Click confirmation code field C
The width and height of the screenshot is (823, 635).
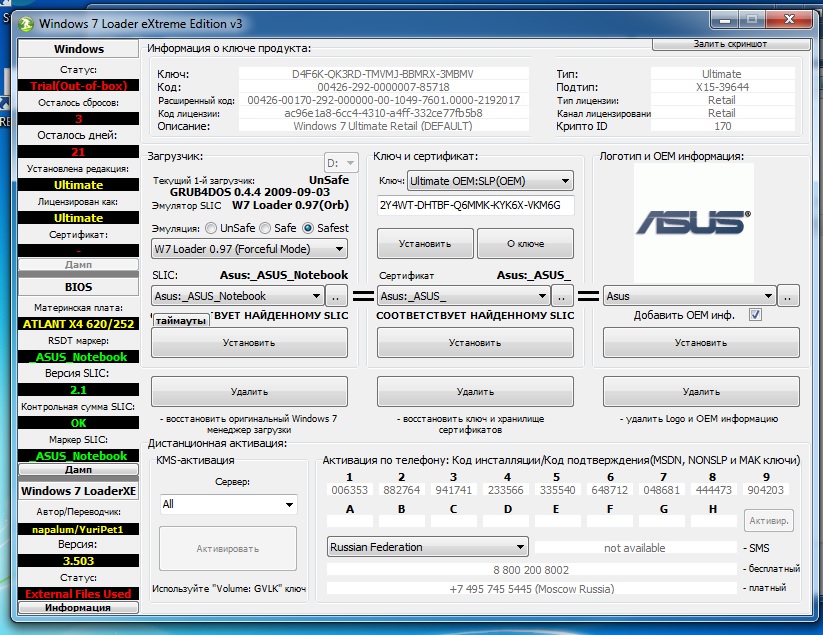click(453, 521)
